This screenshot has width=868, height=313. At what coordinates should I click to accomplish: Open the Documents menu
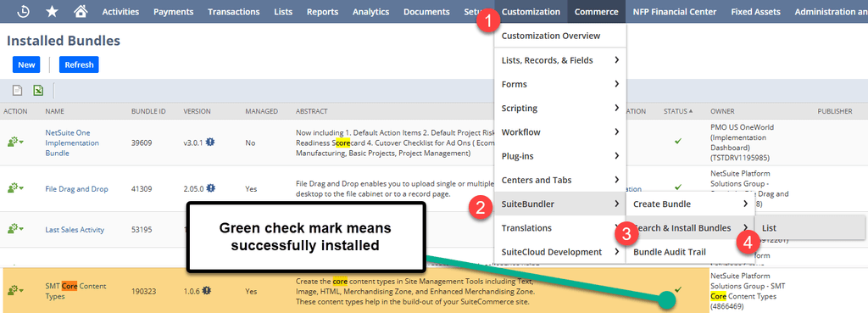tap(426, 11)
